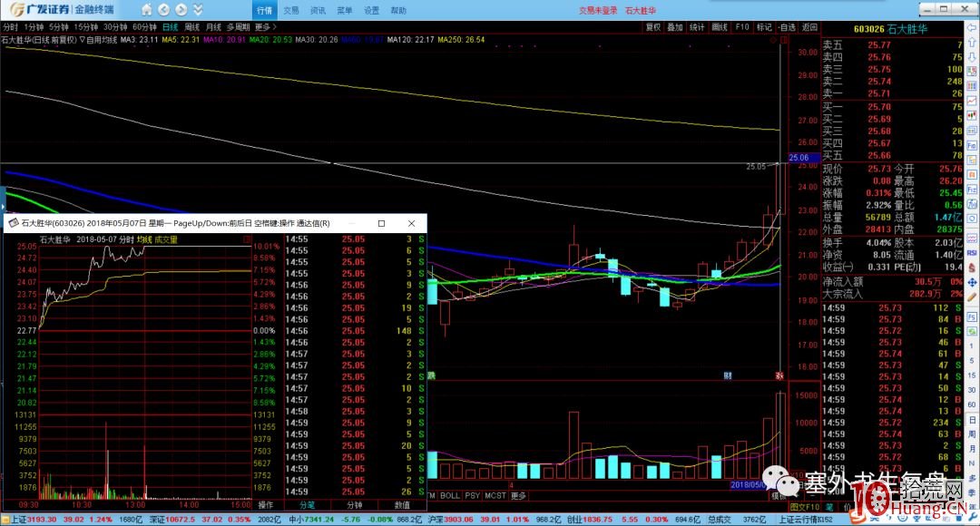
Task: Click stock title 603026 石大胜华
Action: click(891, 29)
